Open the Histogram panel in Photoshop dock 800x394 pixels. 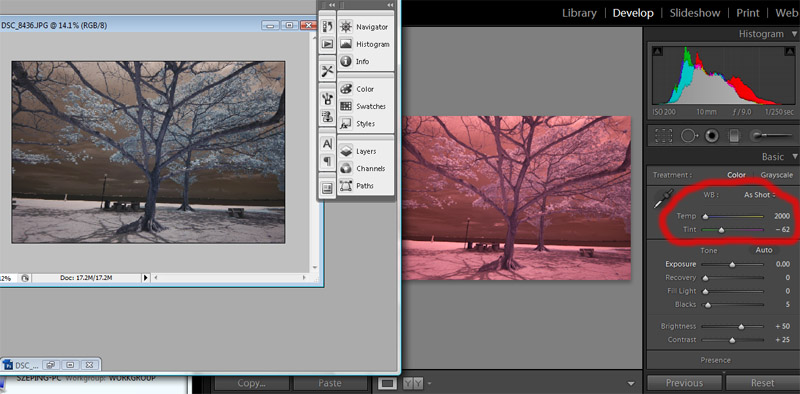click(364, 44)
